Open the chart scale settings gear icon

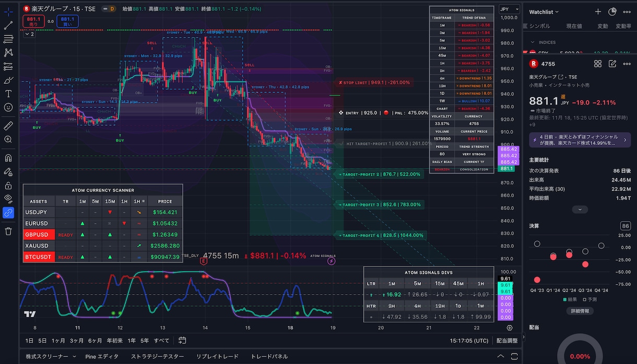[x=510, y=328]
